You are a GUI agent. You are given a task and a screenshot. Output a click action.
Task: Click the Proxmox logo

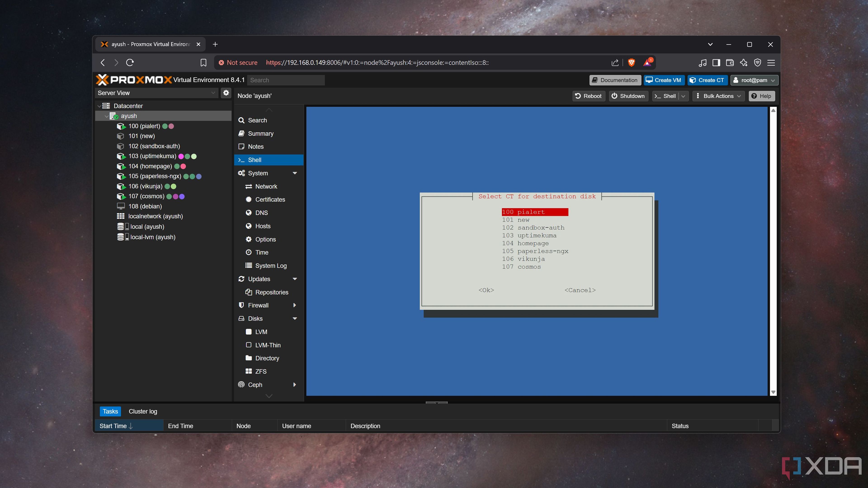click(134, 80)
